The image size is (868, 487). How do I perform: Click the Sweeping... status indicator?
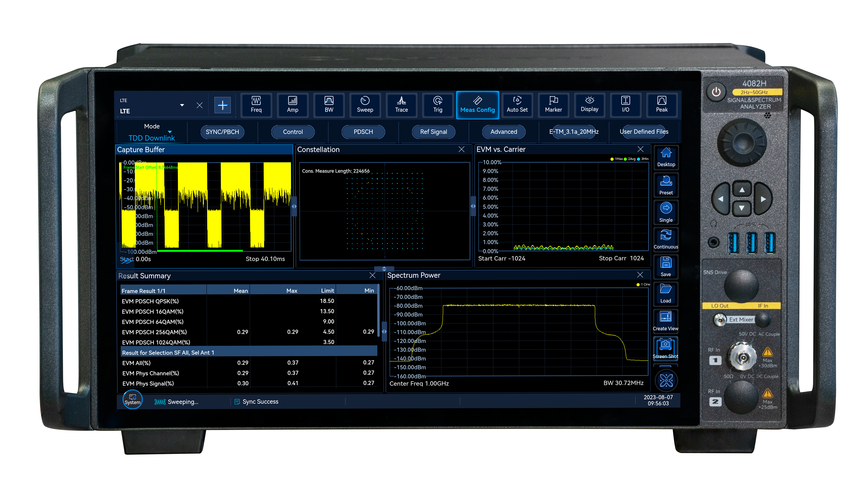pyautogui.click(x=177, y=402)
